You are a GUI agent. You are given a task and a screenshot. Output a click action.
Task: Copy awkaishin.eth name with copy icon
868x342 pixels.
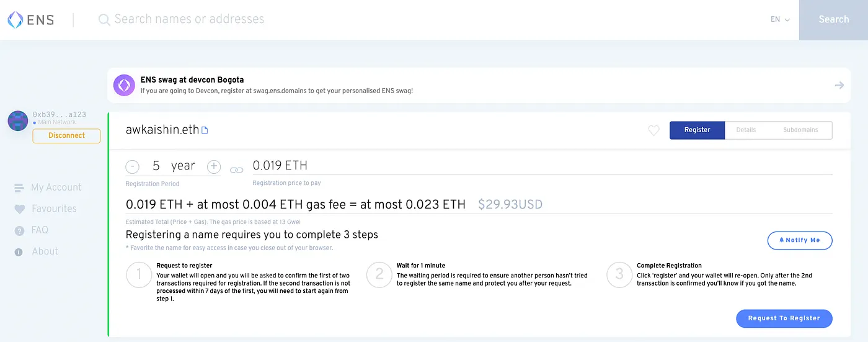pos(205,130)
